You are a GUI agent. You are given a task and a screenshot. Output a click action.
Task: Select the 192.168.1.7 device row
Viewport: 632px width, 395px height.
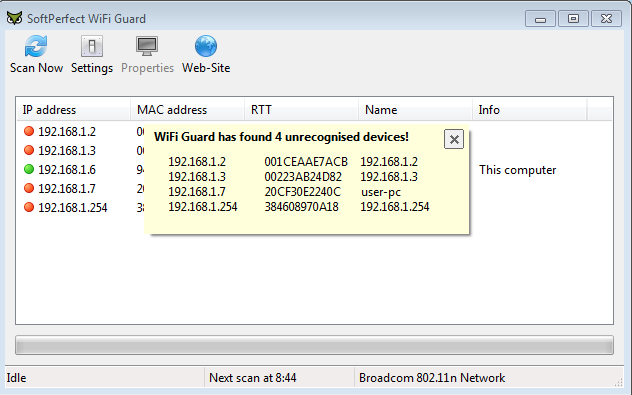tap(314, 188)
